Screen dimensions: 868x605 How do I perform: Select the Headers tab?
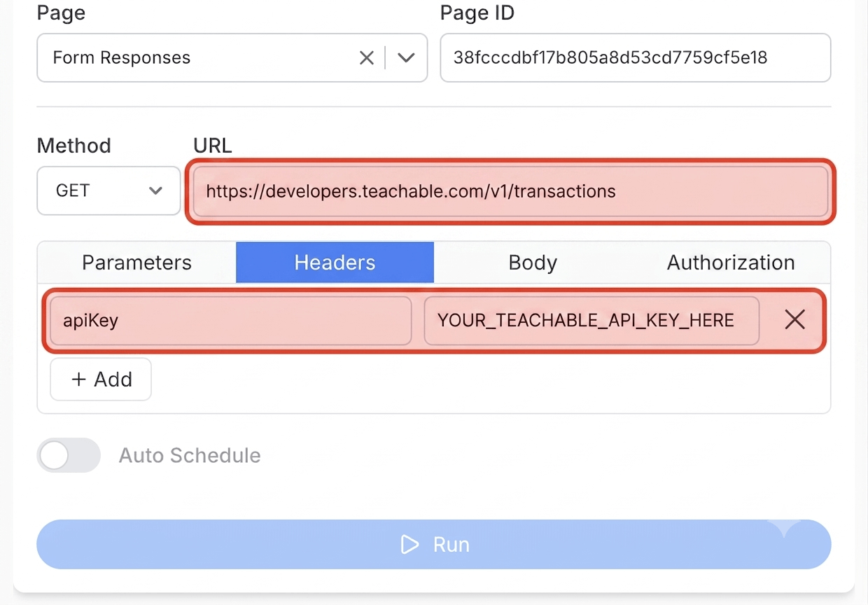(335, 263)
